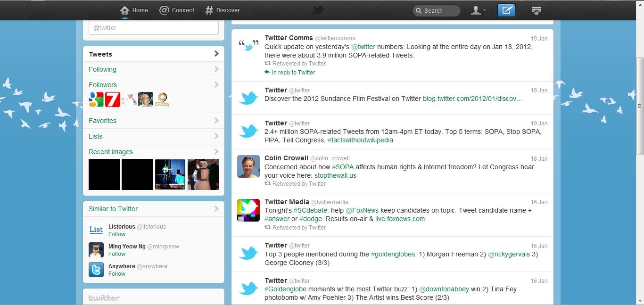Open the red 7 follower avatar
This screenshot has height=305, width=644.
tap(113, 99)
